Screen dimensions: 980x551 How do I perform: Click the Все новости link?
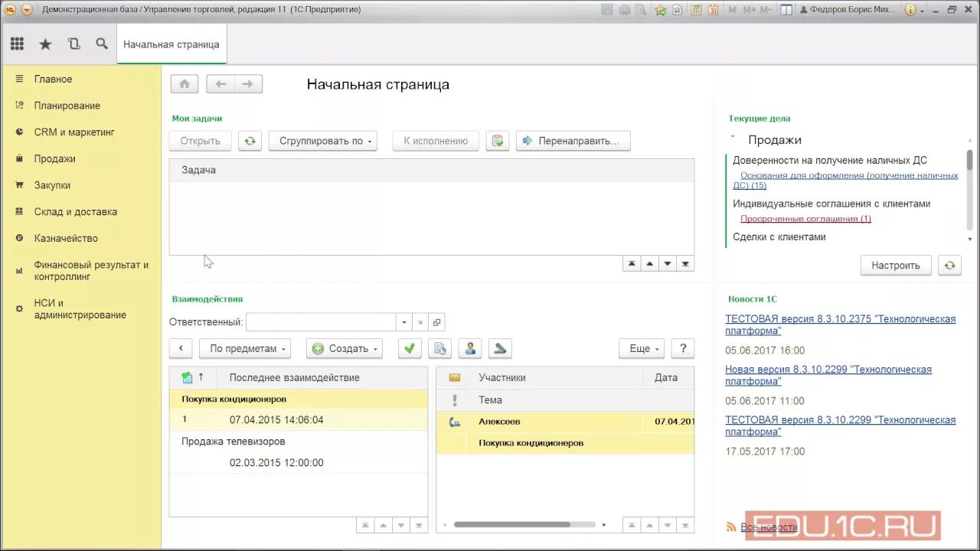769,527
